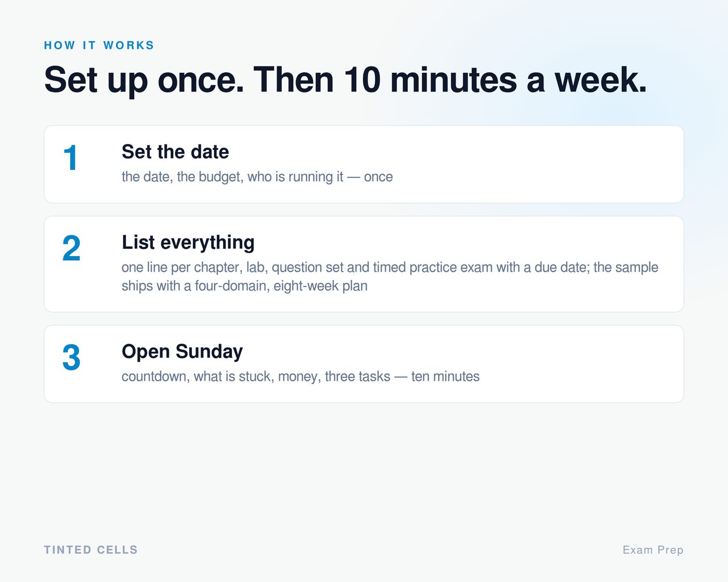The image size is (728, 582).
Task: Click the blue step number 3
Action: [71, 358]
